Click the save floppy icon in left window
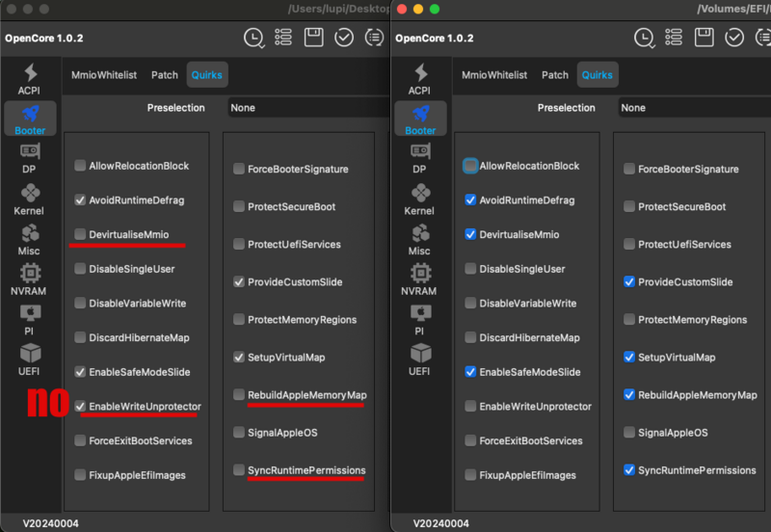 pos(313,38)
